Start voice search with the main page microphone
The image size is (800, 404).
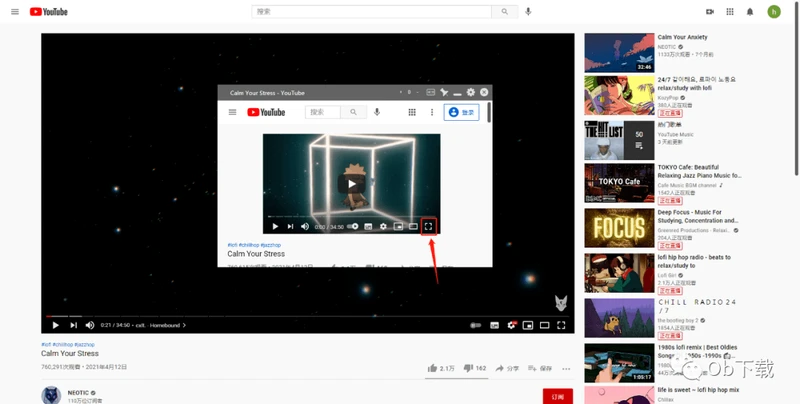tap(528, 12)
